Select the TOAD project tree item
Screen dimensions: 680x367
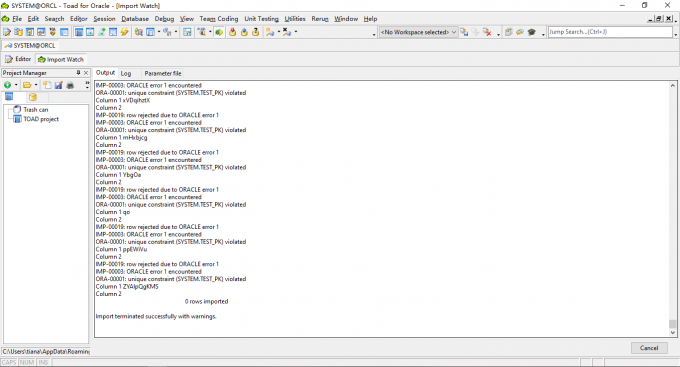(x=41, y=119)
